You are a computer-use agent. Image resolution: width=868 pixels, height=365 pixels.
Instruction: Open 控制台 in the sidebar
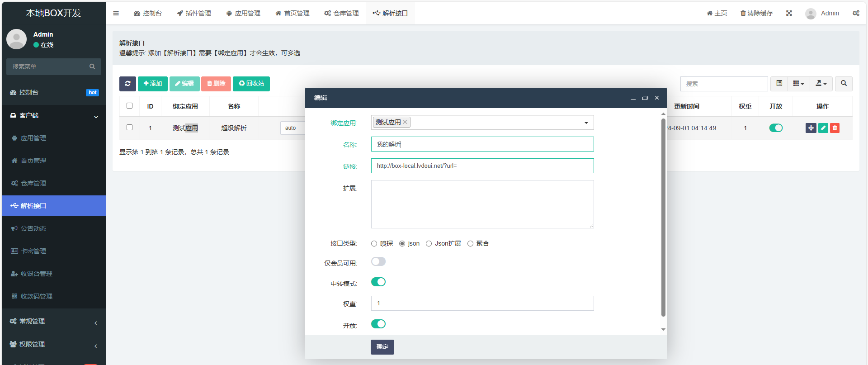tap(54, 92)
